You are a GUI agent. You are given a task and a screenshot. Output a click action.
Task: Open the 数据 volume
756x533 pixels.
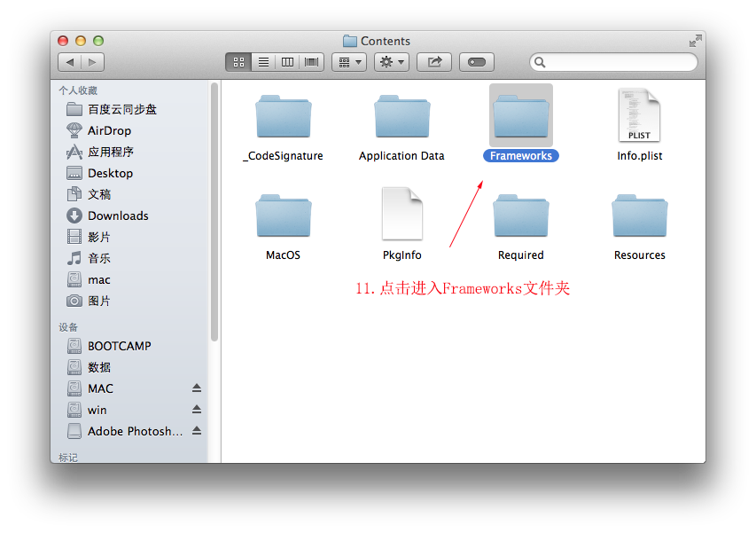(130, 367)
